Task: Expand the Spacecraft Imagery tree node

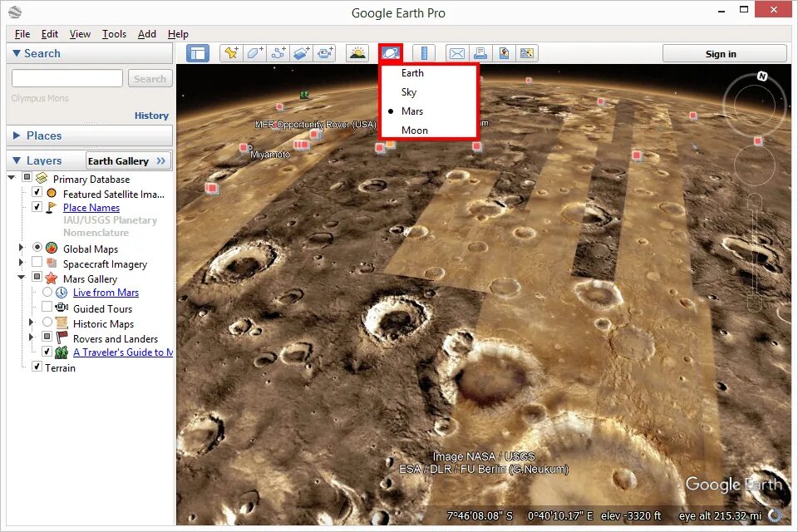Action: point(21,262)
